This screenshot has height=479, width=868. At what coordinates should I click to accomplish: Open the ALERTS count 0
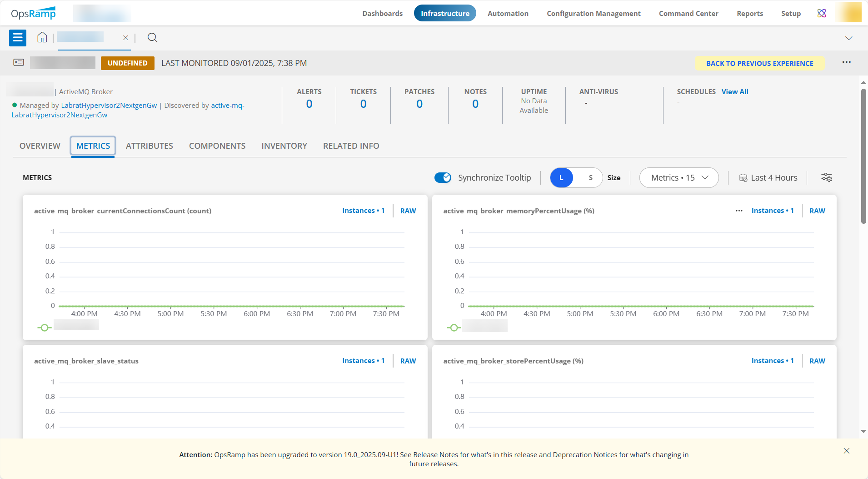pos(309,104)
